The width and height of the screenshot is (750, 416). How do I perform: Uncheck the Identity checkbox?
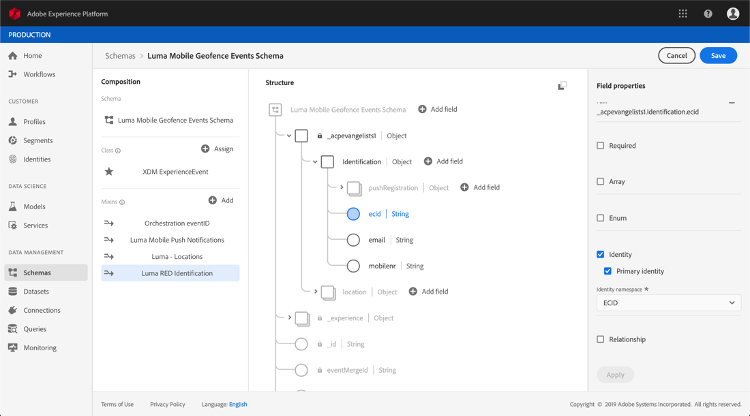[x=600, y=254]
